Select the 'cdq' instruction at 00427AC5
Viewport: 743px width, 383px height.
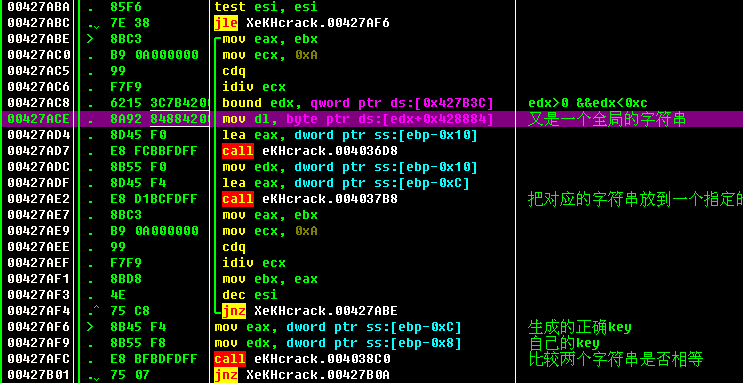point(234,71)
